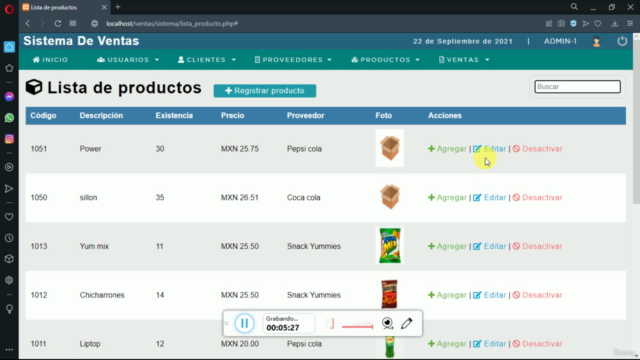
Task: Open sidebar lightbulb icon
Action: pos(9,309)
